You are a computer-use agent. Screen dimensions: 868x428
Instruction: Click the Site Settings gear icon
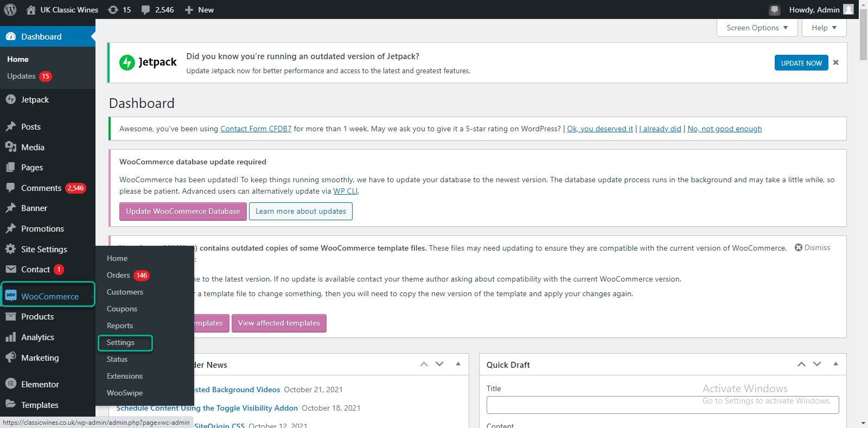(x=11, y=249)
